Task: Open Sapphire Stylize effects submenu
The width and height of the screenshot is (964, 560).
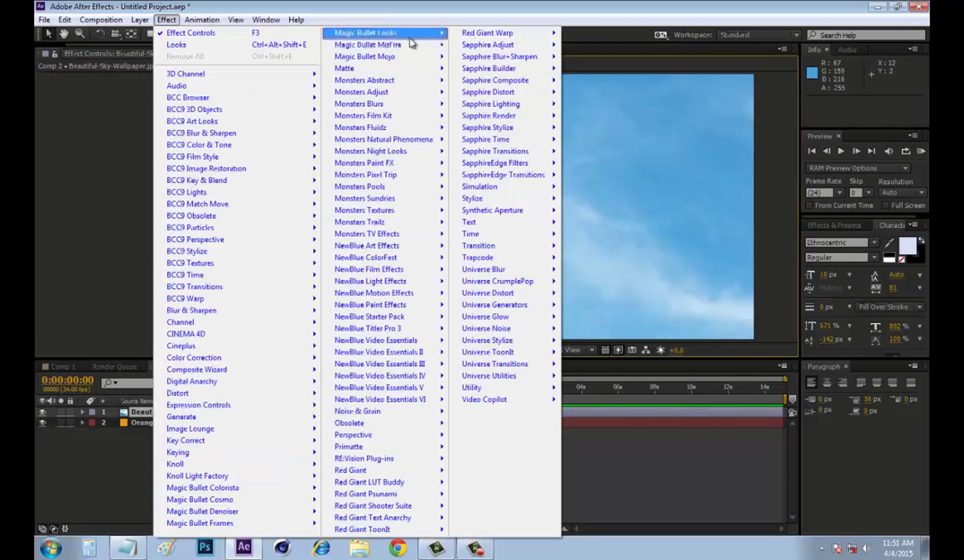Action: [x=505, y=127]
